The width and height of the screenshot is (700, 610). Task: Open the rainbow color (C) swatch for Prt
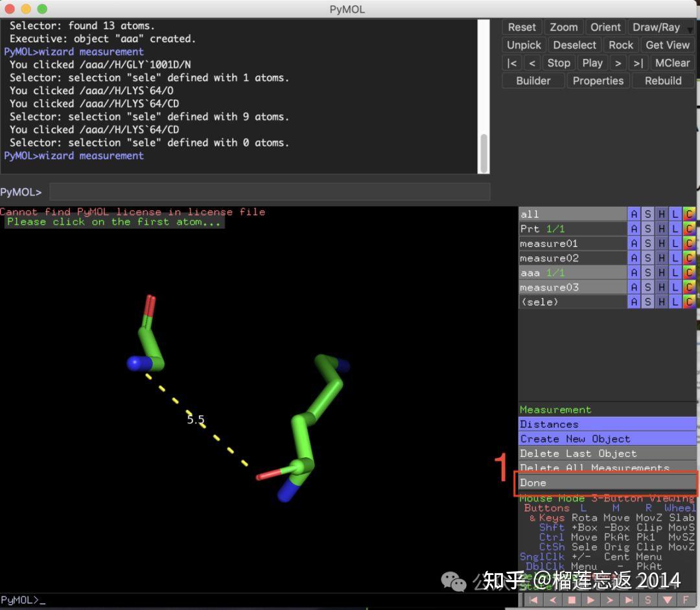pos(689,228)
